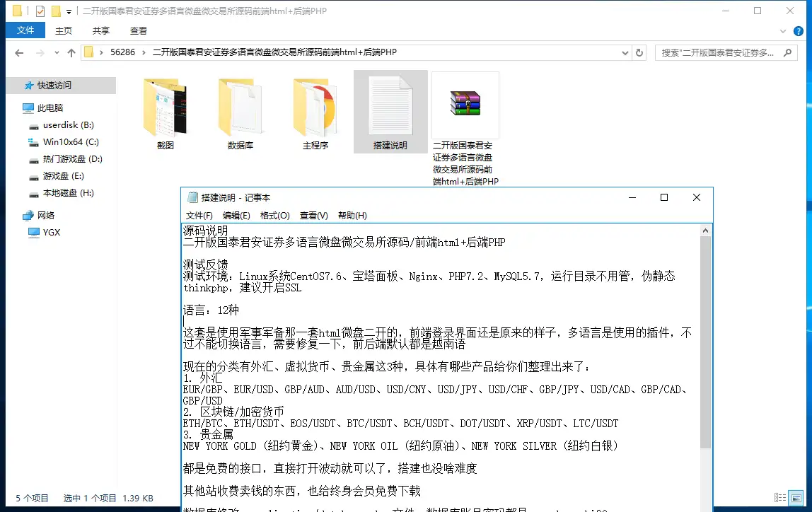812x512 pixels.
Task: Switch to the 查看 ribbon tab
Action: click(x=138, y=30)
